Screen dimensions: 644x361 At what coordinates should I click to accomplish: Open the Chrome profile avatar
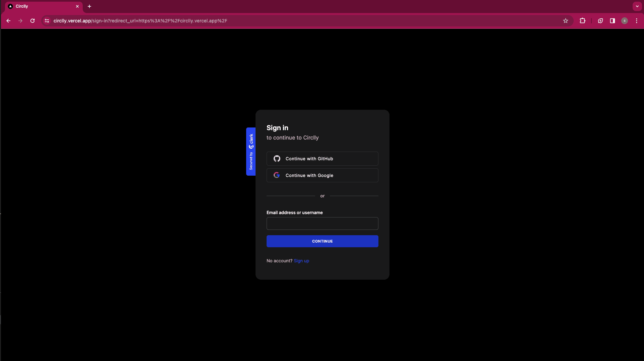(x=624, y=21)
